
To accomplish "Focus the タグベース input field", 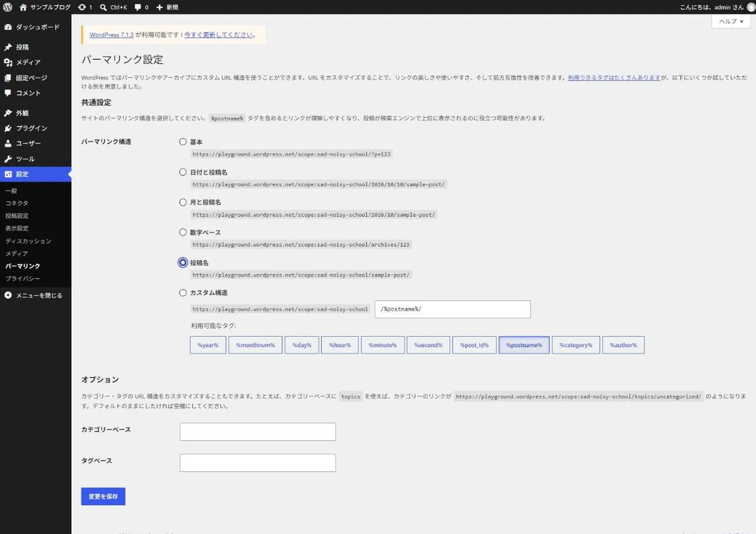I will coord(258,463).
